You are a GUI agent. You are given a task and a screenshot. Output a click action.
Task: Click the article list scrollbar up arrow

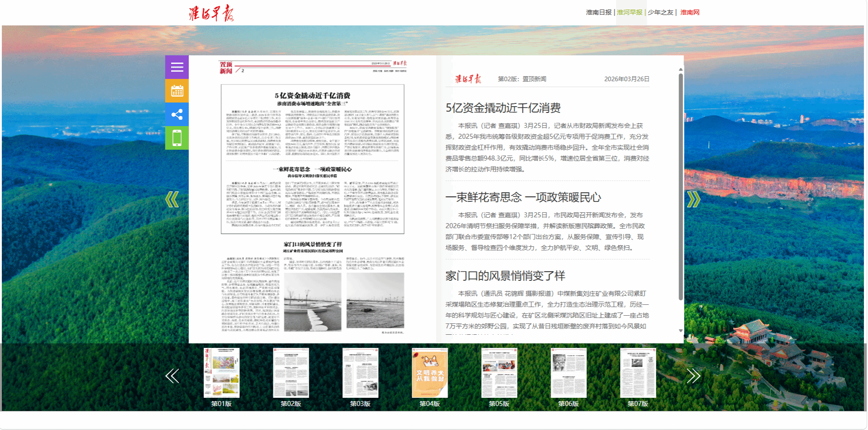coord(681,69)
